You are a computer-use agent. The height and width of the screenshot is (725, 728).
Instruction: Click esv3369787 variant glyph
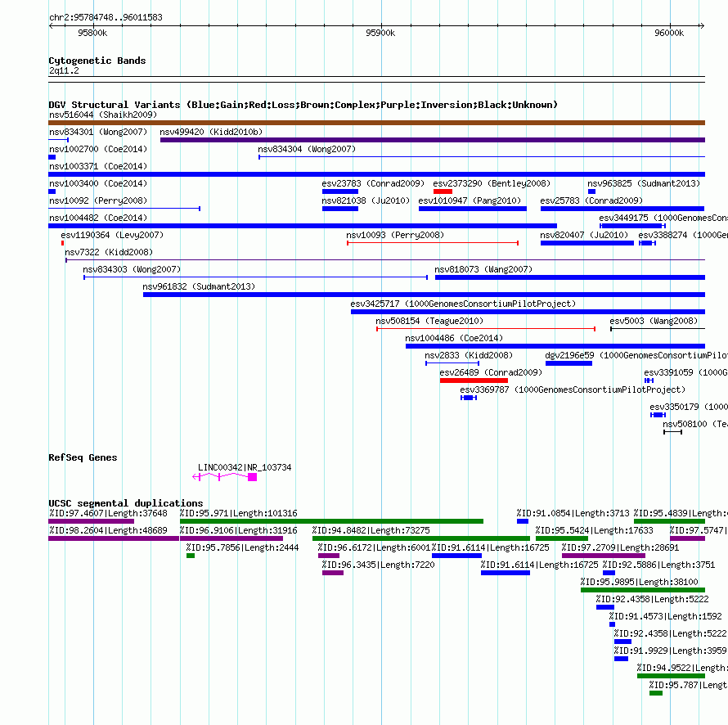coord(469,398)
